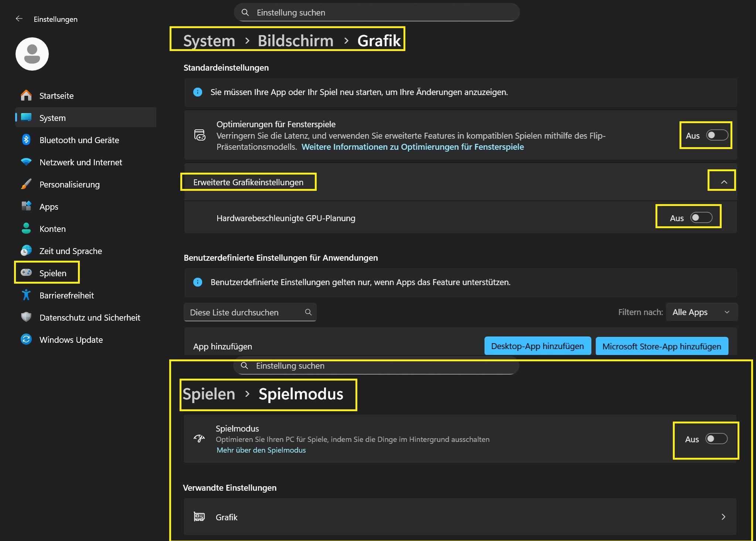Open the Grafik related settings chevron
The height and width of the screenshot is (541, 756).
(723, 517)
